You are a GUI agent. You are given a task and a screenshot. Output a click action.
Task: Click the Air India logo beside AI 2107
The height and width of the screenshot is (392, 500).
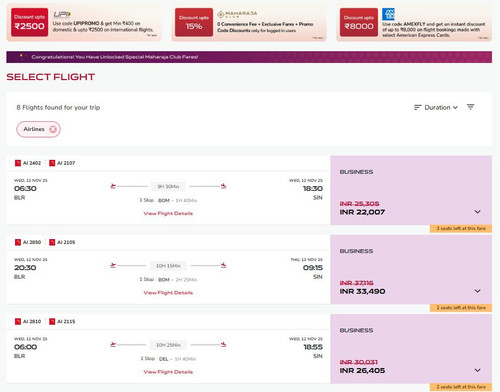(52, 163)
